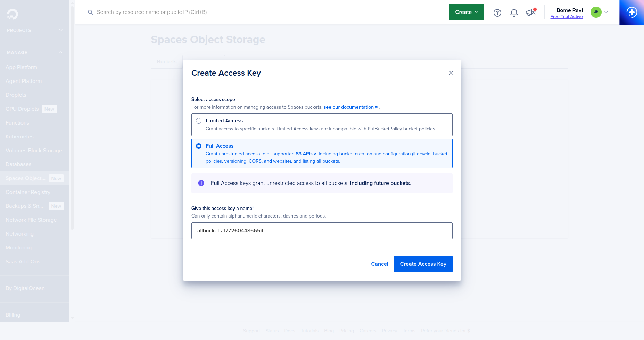Viewport: 644px width, 340px height.
Task: Switch to the Buckets tab
Action: click(x=166, y=61)
